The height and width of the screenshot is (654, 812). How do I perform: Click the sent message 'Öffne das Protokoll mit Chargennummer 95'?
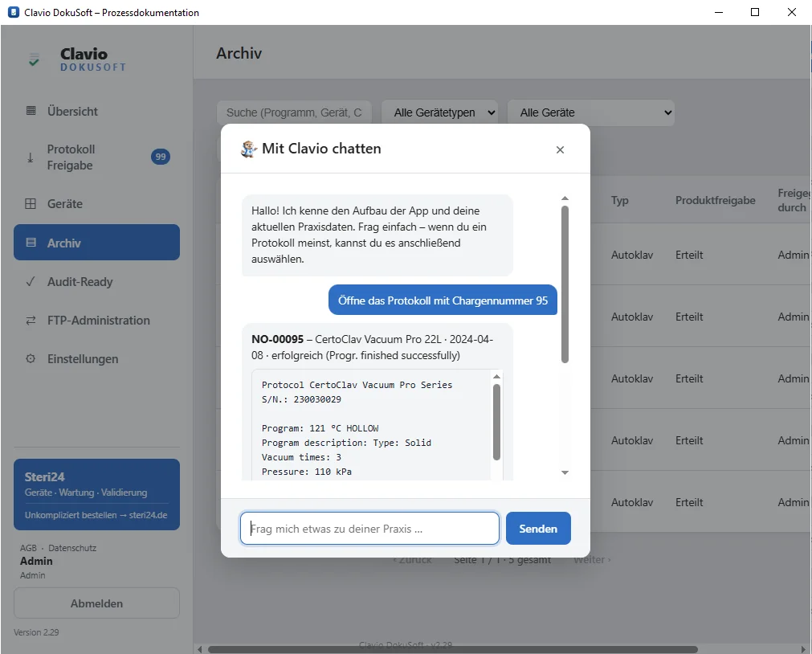pos(443,300)
